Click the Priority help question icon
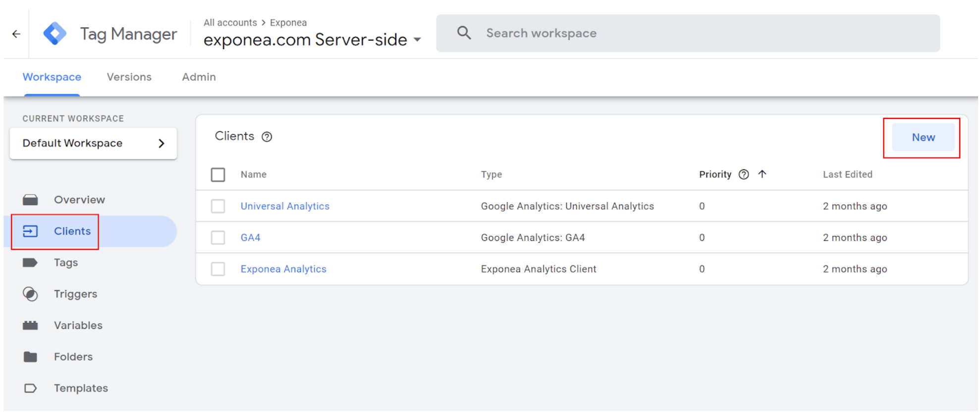 [744, 174]
